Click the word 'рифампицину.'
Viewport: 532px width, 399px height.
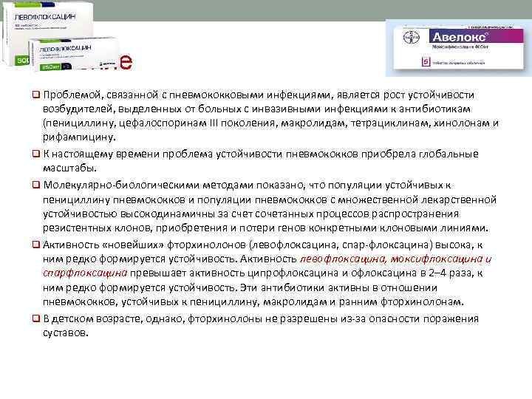click(x=79, y=137)
